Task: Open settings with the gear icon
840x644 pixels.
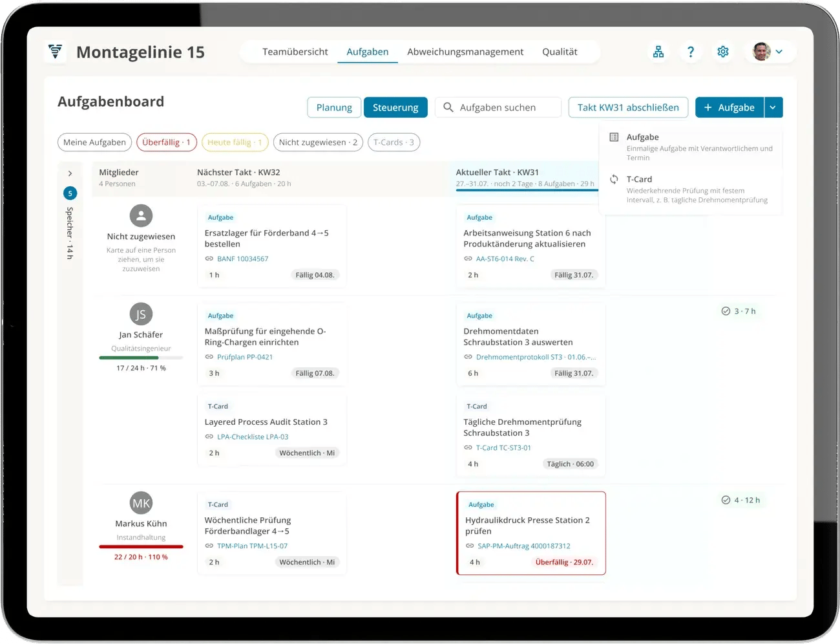Action: coord(722,52)
